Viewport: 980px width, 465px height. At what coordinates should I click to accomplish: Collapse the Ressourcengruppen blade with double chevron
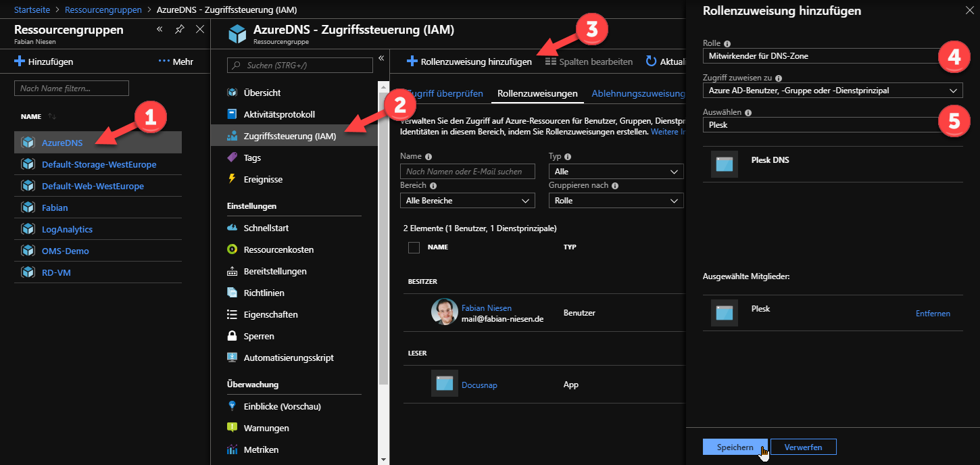tap(160, 29)
